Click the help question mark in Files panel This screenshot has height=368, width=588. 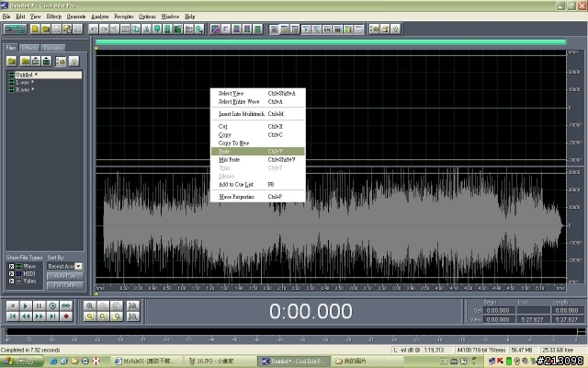(73, 61)
